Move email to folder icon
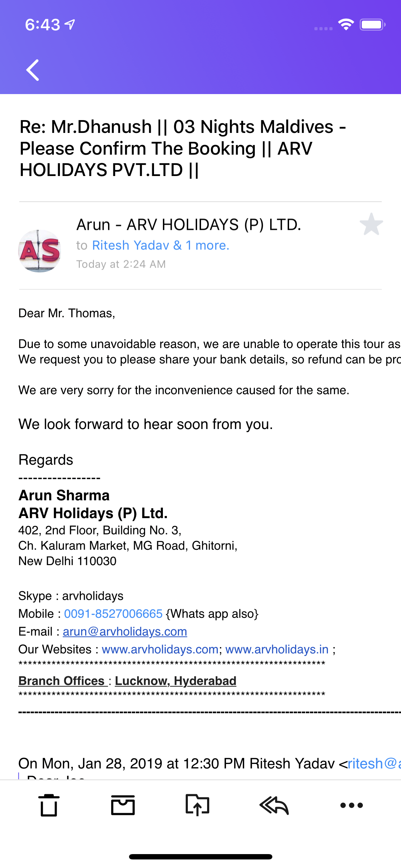Viewport: 401px width, 868px height. tap(197, 805)
